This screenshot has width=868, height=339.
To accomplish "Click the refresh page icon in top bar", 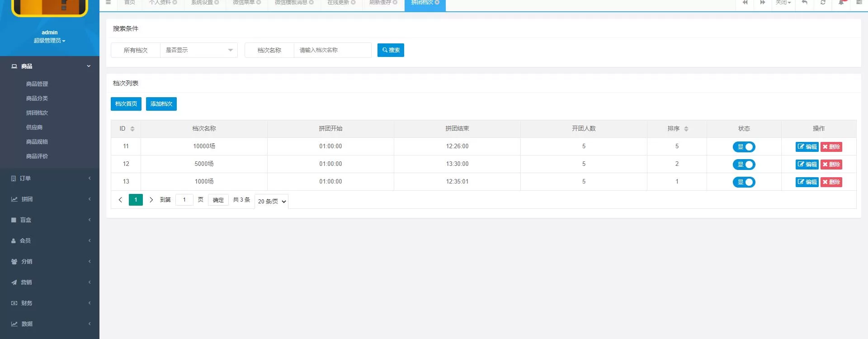I will [823, 3].
